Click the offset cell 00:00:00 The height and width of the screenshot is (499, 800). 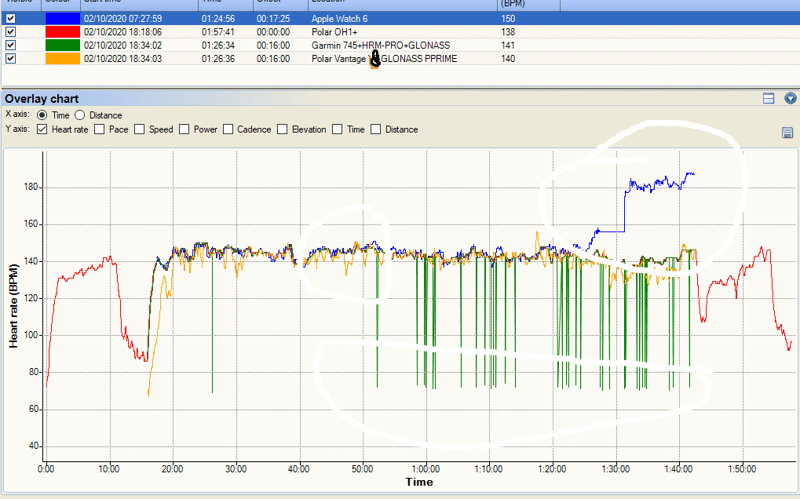(x=273, y=32)
